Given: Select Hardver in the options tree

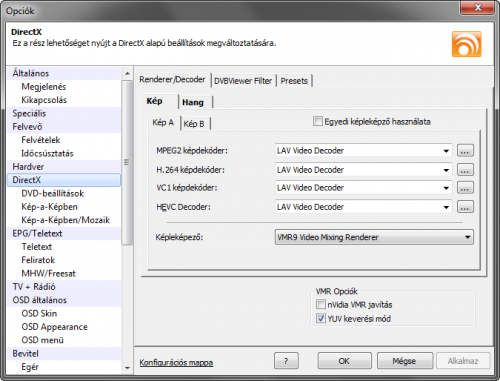Looking at the screenshot, I should [64, 167].
